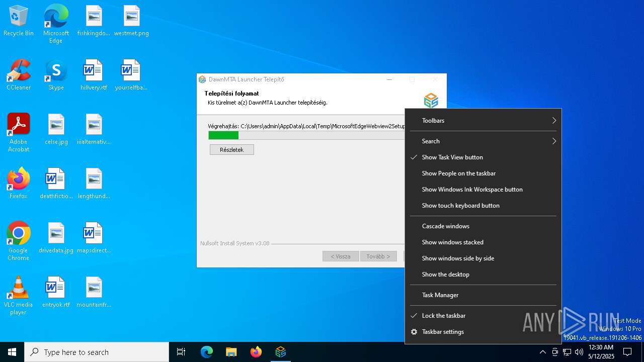
Task: Select the mapsdirect document icon
Action: pos(94,238)
